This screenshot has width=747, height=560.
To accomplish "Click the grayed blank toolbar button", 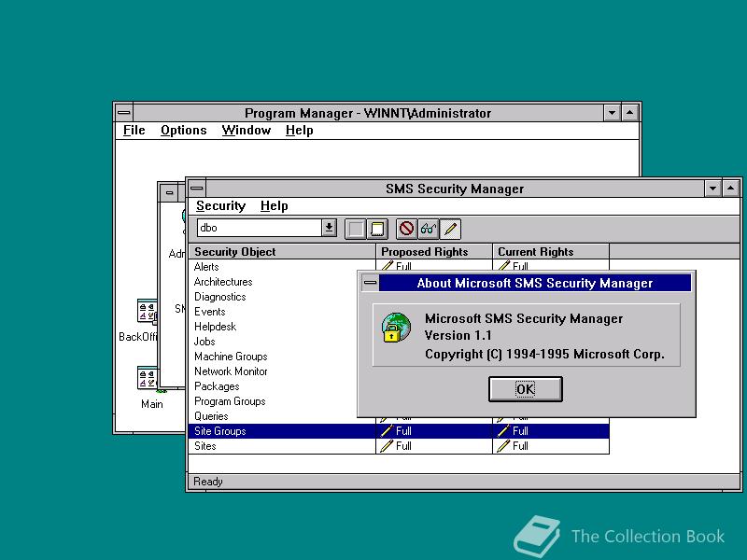I will [356, 229].
